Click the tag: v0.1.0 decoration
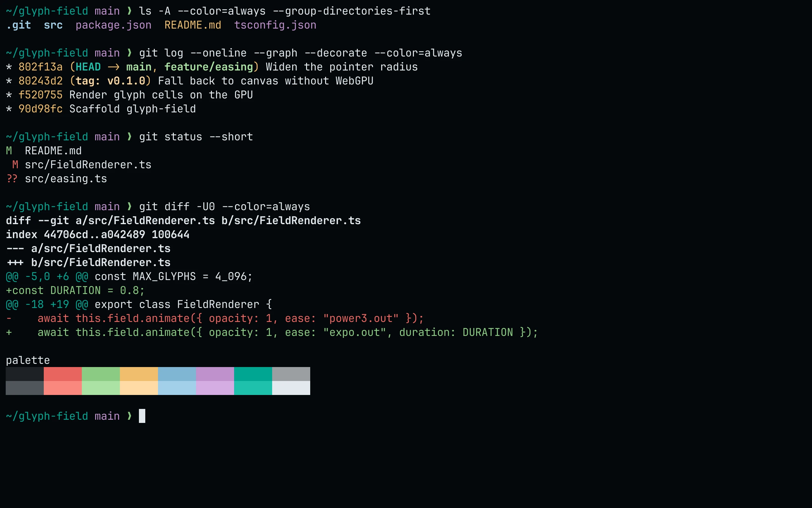This screenshot has width=812, height=508. coord(111,81)
